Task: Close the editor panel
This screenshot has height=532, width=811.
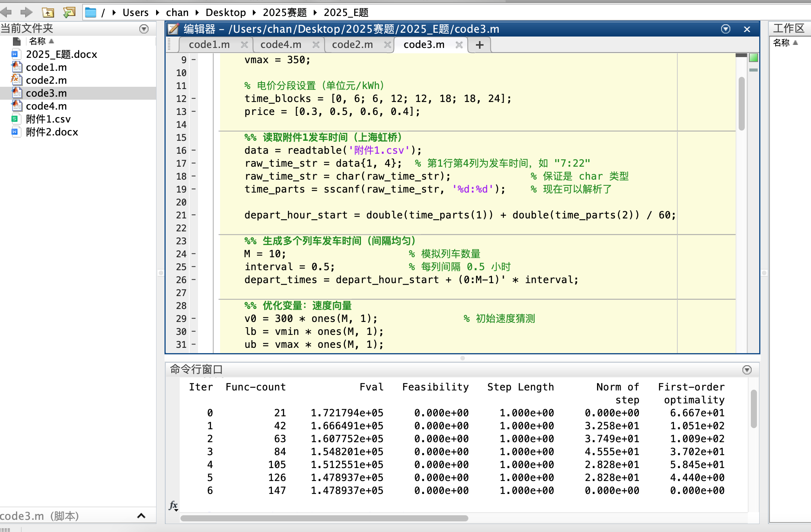Action: [747, 29]
